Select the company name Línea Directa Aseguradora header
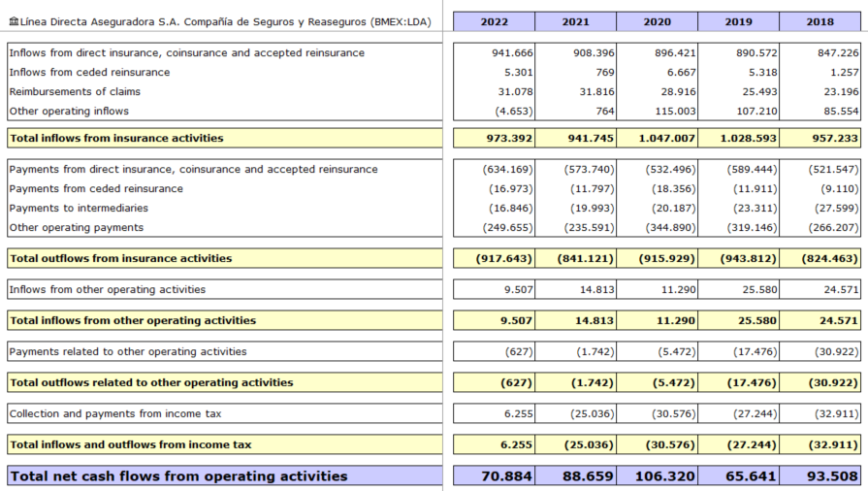The height and width of the screenshot is (491, 868). click(225, 22)
